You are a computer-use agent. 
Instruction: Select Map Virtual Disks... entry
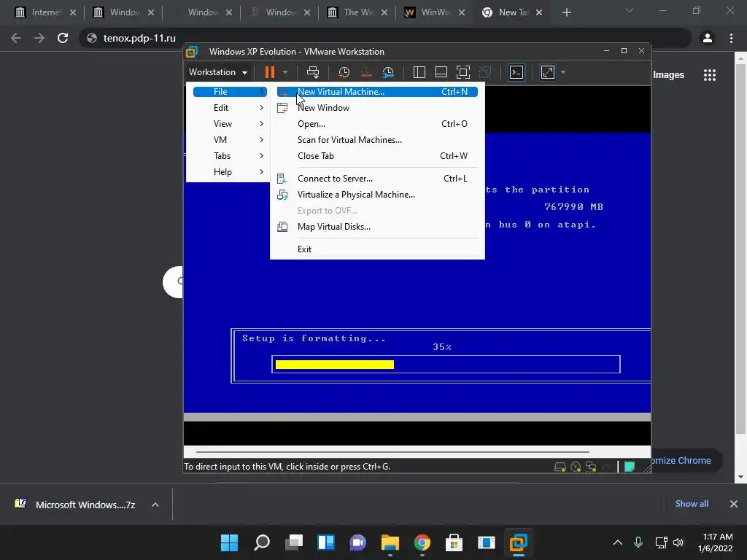(x=377, y=227)
